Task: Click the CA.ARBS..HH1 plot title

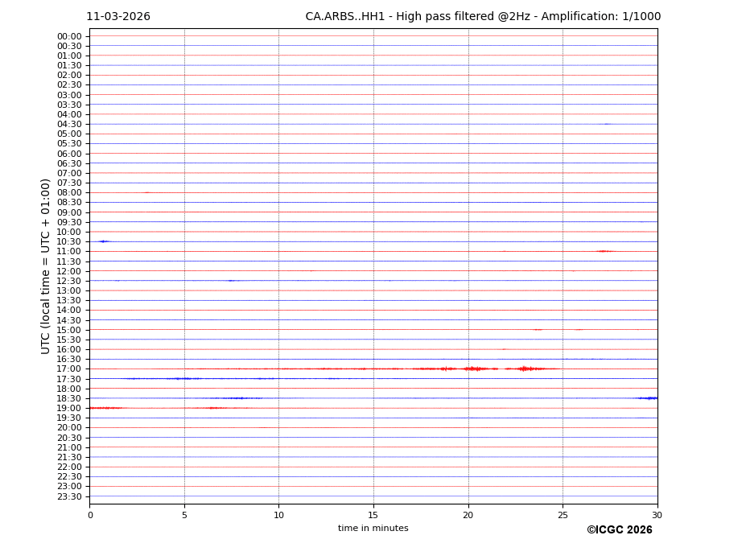Action: click(x=483, y=17)
